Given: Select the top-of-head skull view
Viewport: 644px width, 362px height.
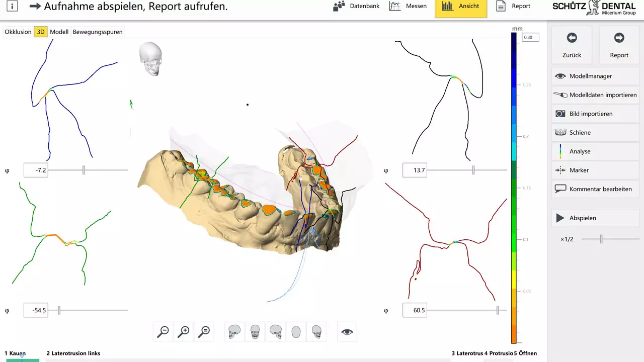Looking at the screenshot, I should coord(296,332).
